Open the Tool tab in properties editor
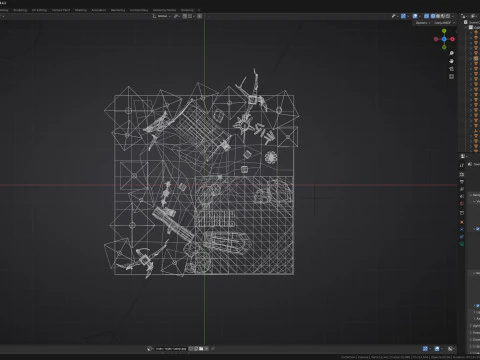 [462, 165]
